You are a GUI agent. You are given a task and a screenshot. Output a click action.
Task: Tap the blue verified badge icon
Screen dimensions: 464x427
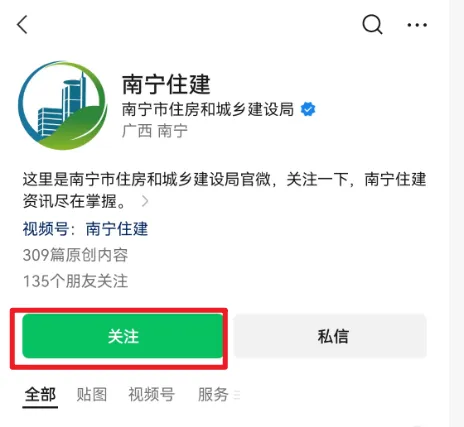coord(308,109)
